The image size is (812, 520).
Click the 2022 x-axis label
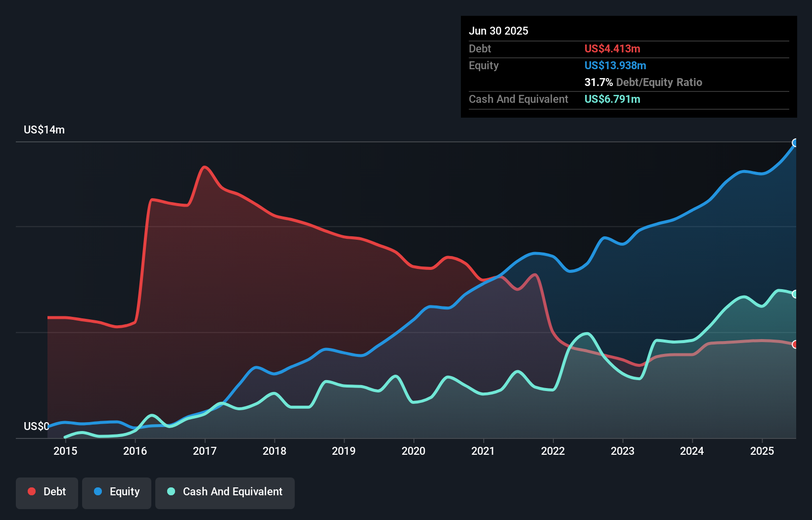point(553,451)
